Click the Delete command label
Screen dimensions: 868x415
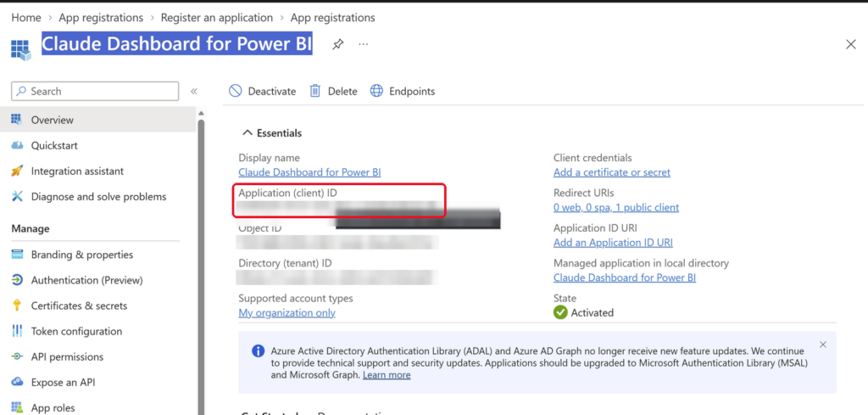(x=342, y=92)
